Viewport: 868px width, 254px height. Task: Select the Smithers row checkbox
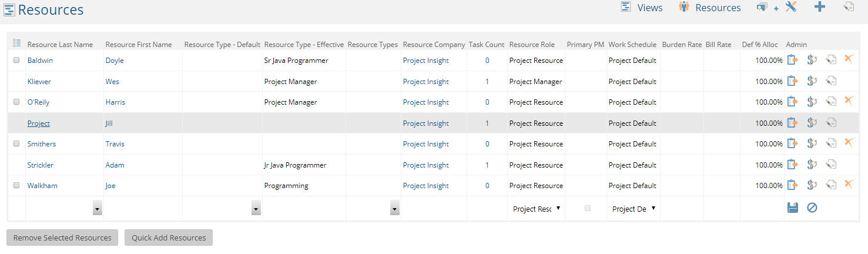click(16, 143)
